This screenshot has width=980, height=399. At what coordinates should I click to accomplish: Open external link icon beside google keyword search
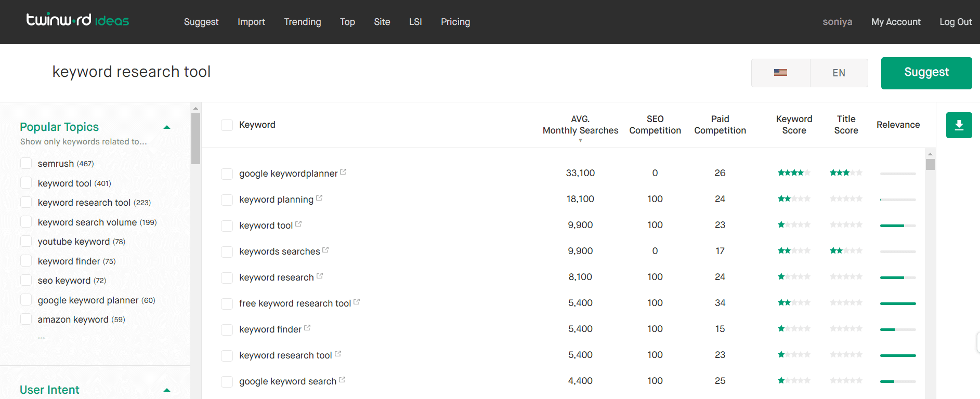tap(342, 380)
